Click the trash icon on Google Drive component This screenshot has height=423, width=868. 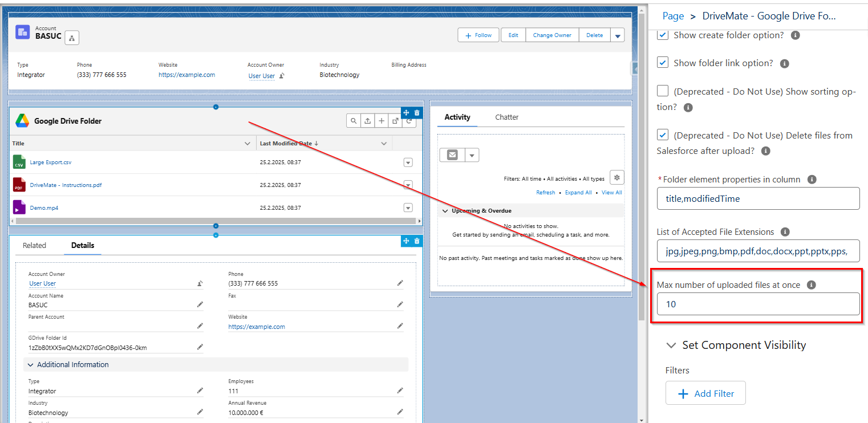coord(417,113)
